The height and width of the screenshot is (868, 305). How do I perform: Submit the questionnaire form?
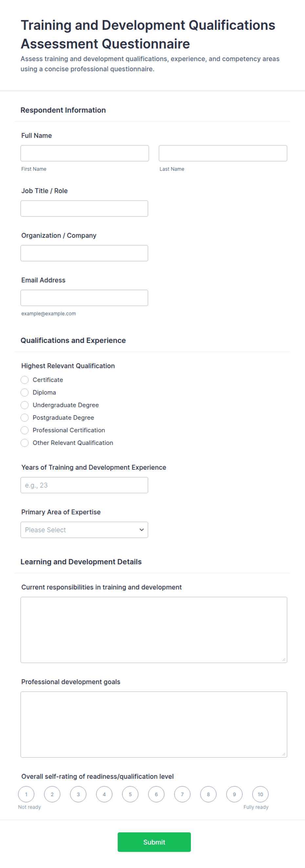(154, 842)
